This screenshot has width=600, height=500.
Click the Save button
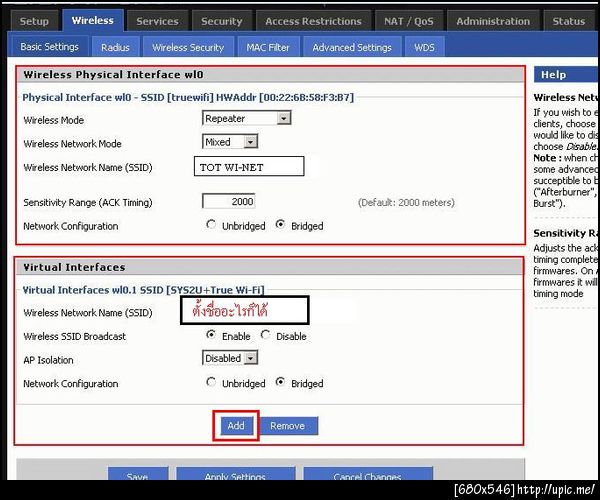click(x=138, y=474)
